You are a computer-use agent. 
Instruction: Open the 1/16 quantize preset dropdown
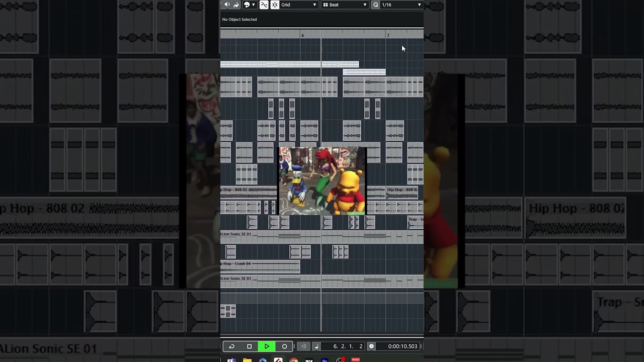coord(401,5)
